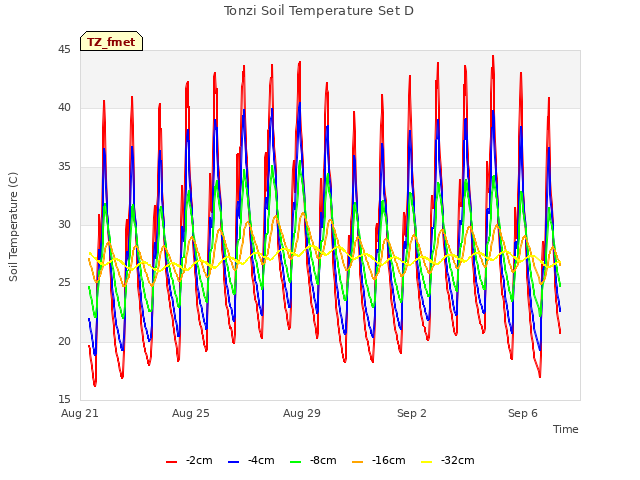This screenshot has height=480, width=640.
Task: Click the Sep 6 x-axis tick label
Action: point(523,413)
